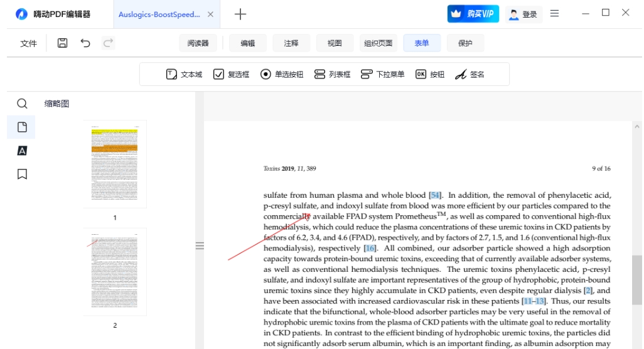Insert a 下拉菜单 dropdown field

click(x=382, y=74)
